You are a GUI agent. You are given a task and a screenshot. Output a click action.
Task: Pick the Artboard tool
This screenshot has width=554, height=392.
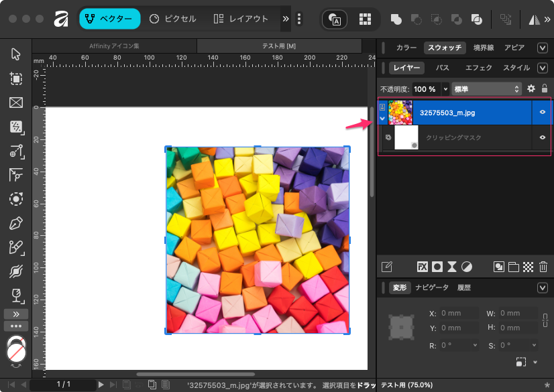(x=16, y=78)
